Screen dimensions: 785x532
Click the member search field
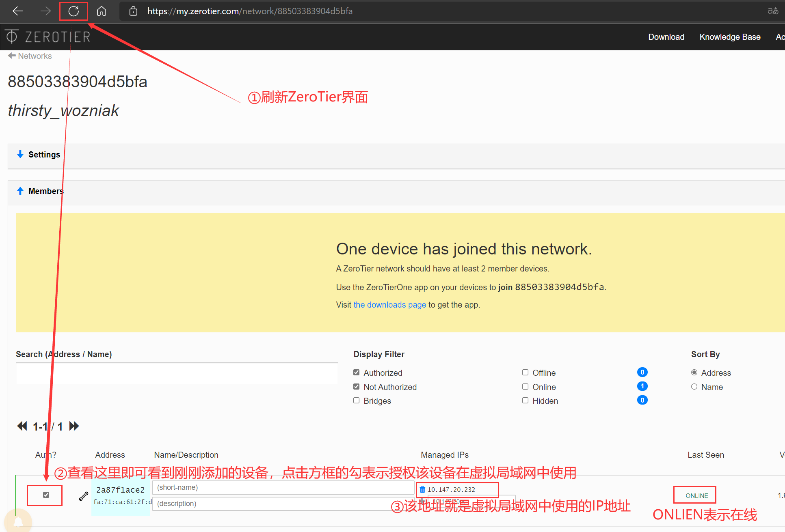[177, 373]
